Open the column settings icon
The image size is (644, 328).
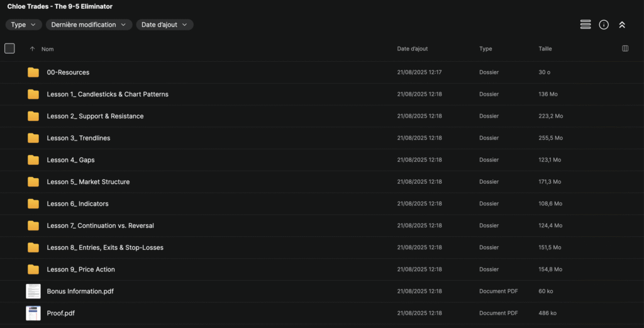(625, 48)
